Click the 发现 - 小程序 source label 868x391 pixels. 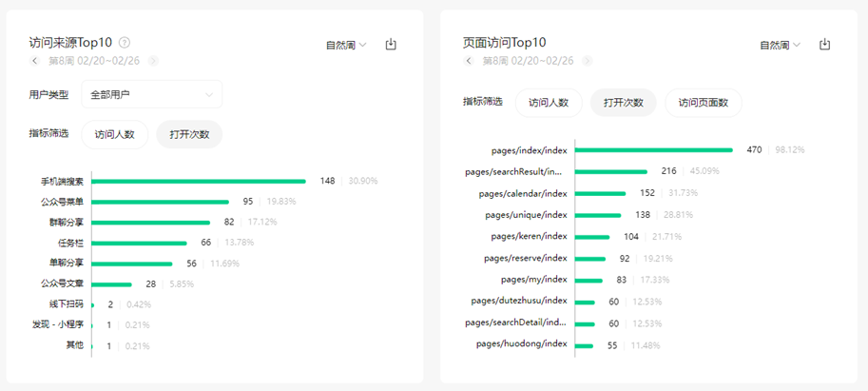coord(58,324)
